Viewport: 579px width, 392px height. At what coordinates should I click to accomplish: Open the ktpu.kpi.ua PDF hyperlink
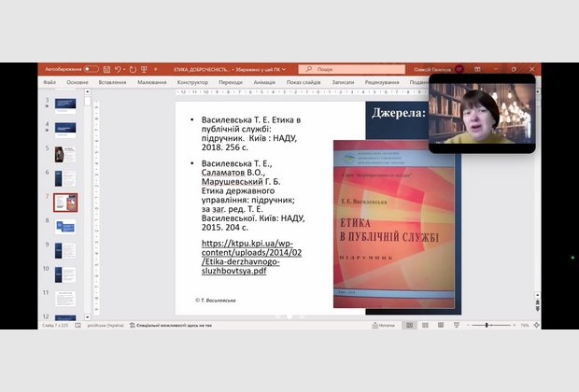pos(251,257)
